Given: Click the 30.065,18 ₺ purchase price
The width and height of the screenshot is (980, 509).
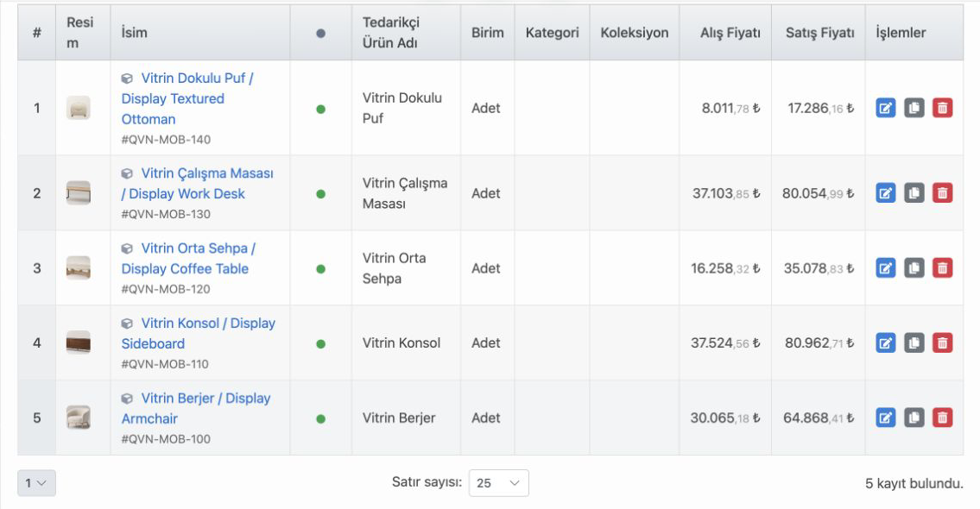Looking at the screenshot, I should pyautogui.click(x=725, y=418).
